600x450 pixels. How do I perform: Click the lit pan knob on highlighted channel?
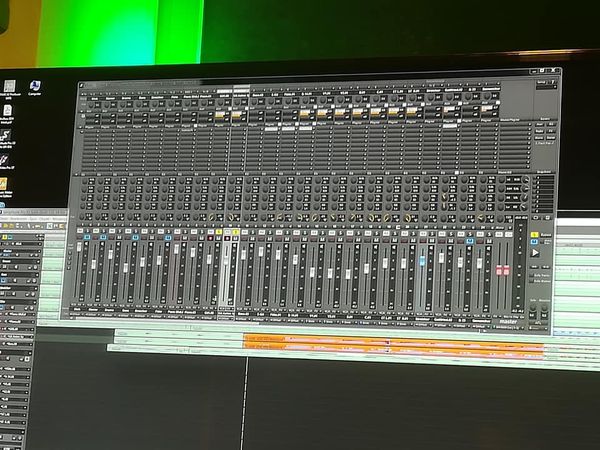[231, 217]
